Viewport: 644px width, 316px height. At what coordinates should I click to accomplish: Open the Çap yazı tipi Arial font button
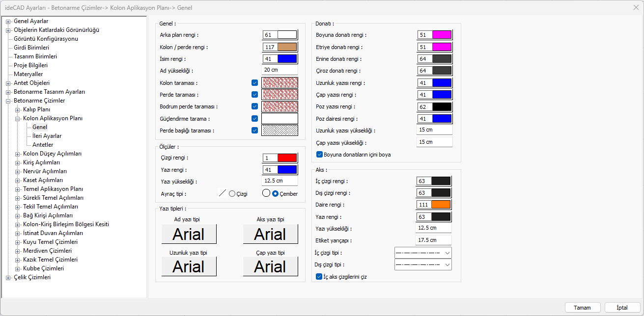(270, 266)
